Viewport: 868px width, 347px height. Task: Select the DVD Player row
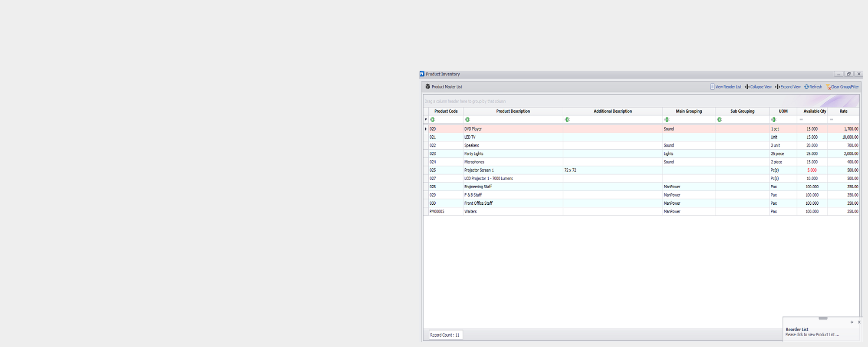[641, 129]
